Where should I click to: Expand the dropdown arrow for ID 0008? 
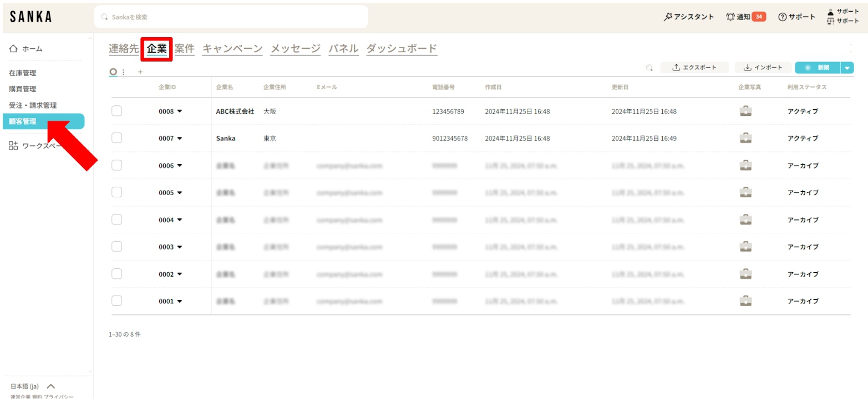(x=180, y=111)
